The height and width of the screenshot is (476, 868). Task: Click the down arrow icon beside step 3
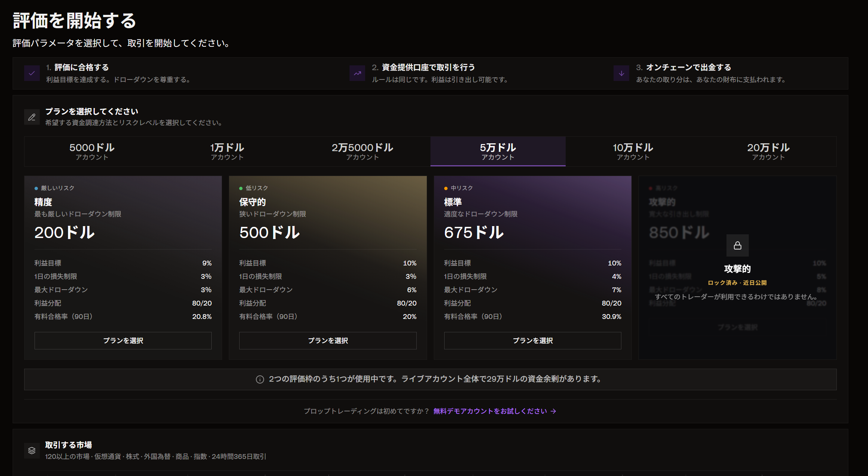point(621,73)
